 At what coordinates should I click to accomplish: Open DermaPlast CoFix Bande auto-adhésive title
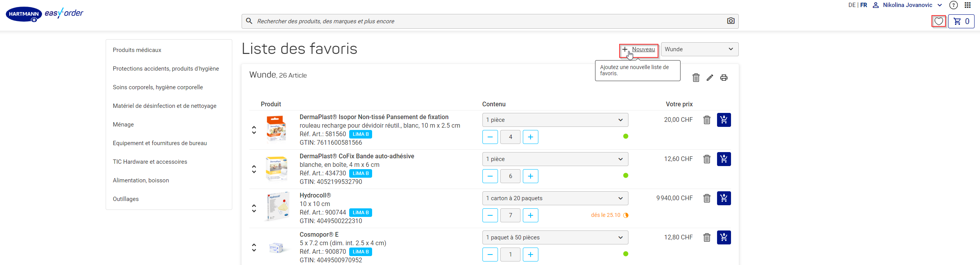coord(357,156)
